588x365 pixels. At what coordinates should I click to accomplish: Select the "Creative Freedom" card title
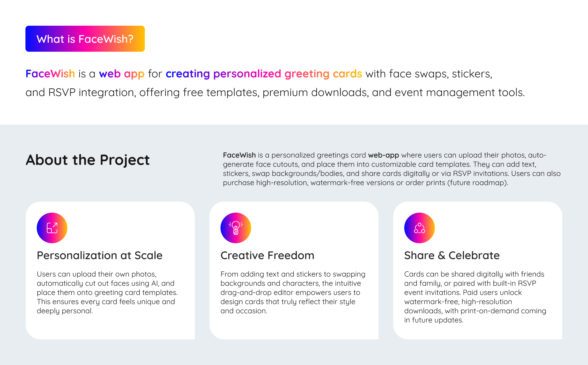click(x=267, y=255)
